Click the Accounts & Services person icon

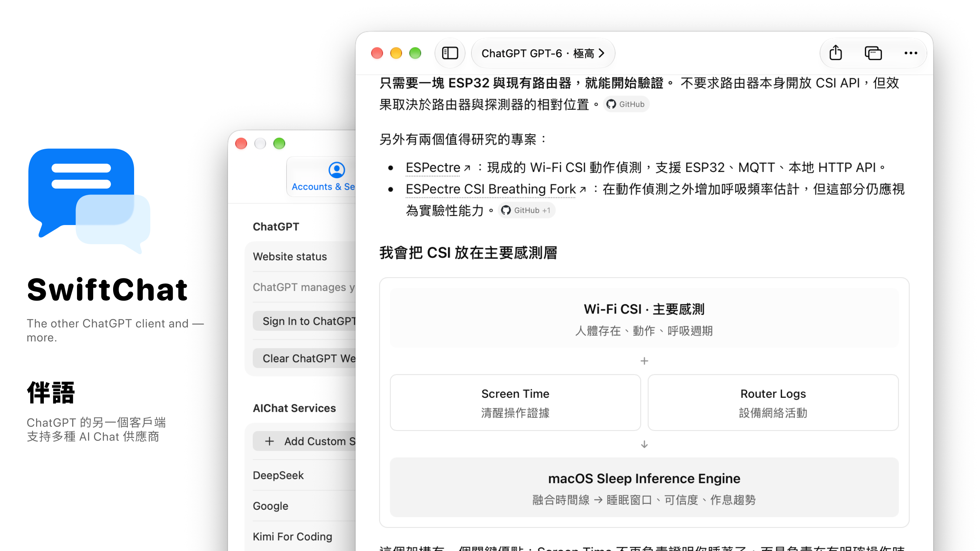tap(337, 170)
